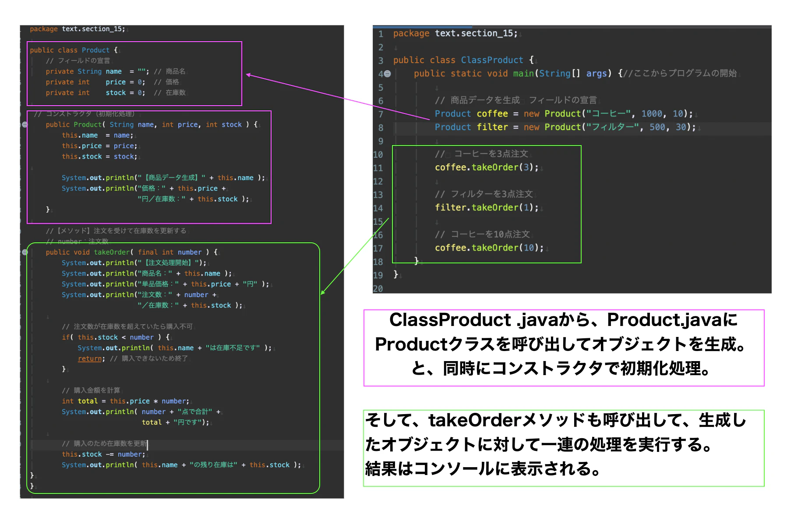The image size is (812, 532).
Task: Click the underlined 'return' keyword
Action: [x=90, y=359]
